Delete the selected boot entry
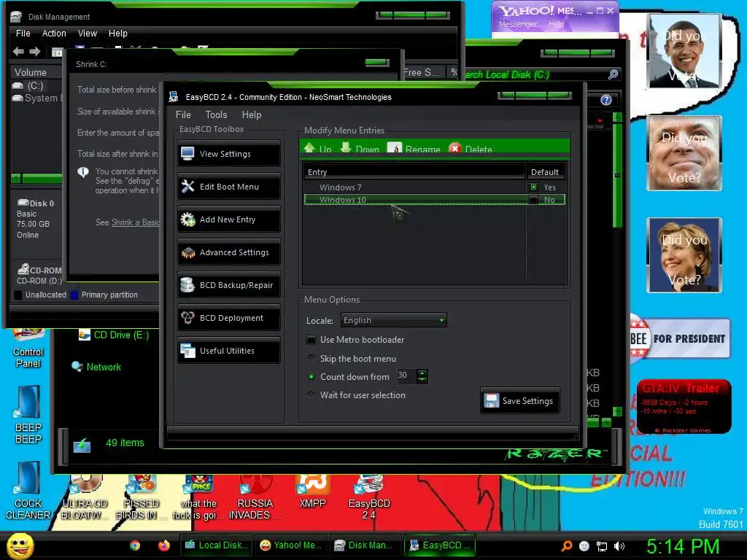The height and width of the screenshot is (560, 747). [x=471, y=149]
